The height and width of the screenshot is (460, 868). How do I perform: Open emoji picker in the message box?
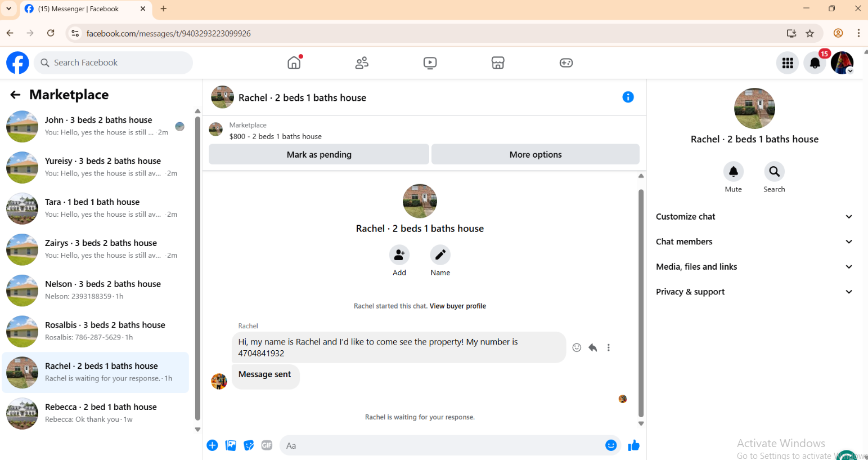pos(611,445)
